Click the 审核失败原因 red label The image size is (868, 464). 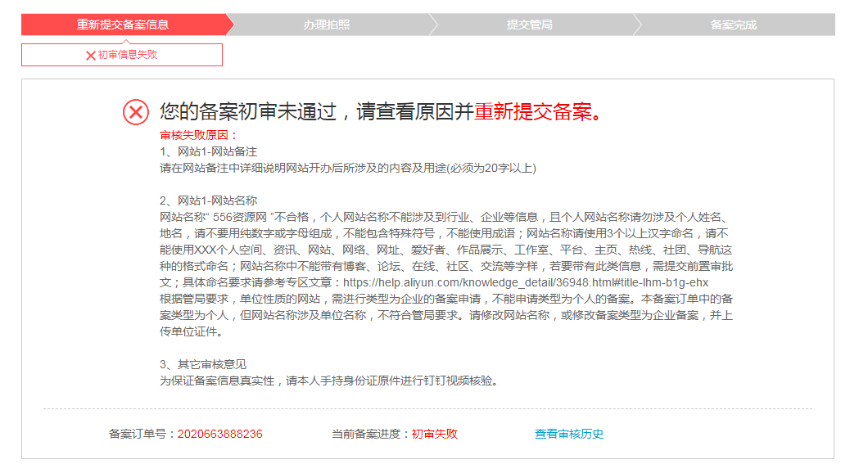(198, 135)
